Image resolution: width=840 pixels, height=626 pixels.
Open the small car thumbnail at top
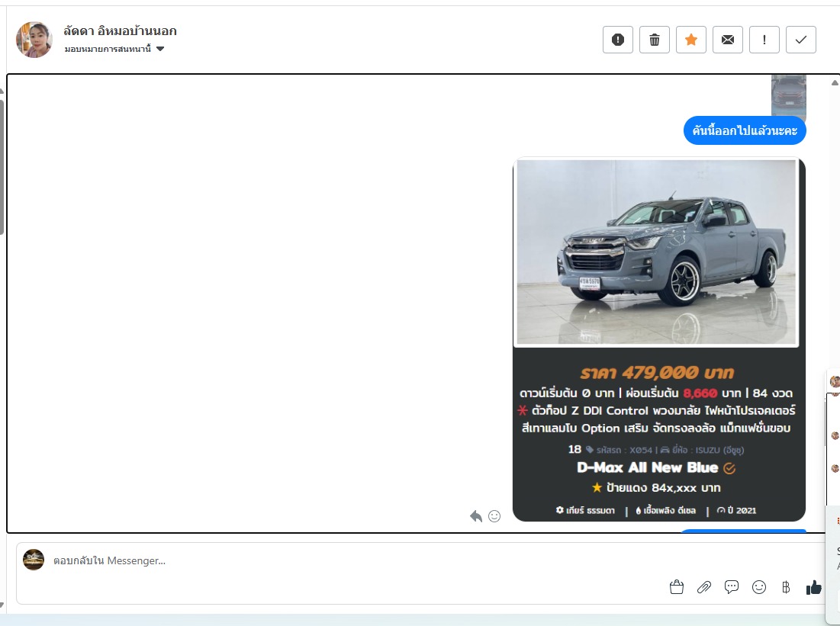(789, 95)
